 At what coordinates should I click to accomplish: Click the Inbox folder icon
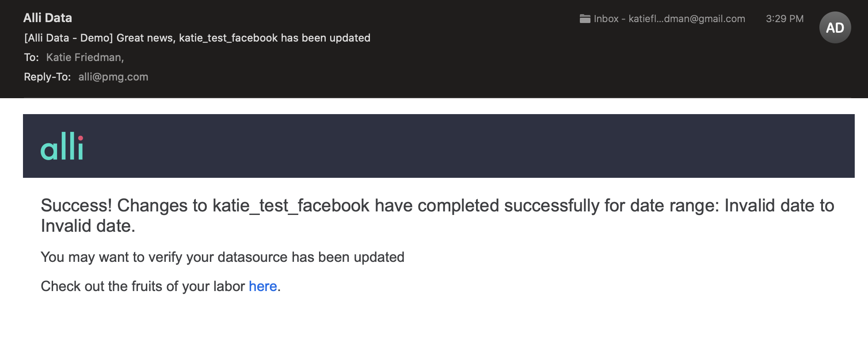[585, 19]
